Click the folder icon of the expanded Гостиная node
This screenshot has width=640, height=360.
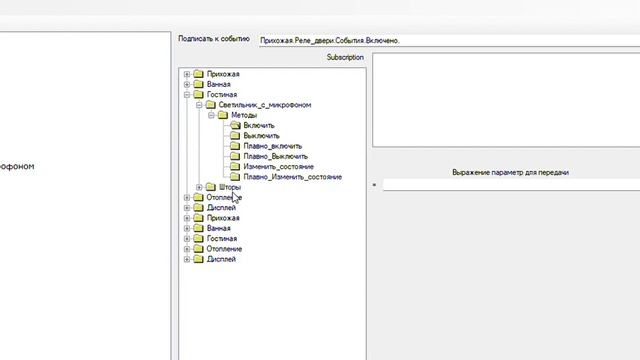[198, 94]
